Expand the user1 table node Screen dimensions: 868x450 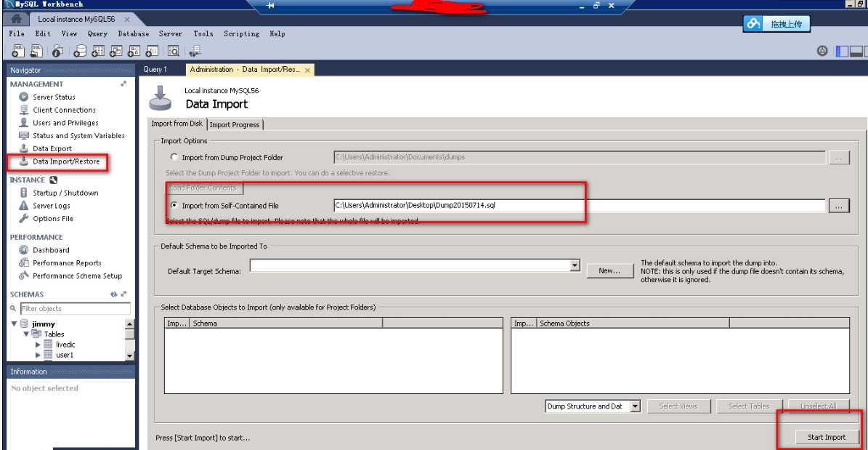pos(38,355)
